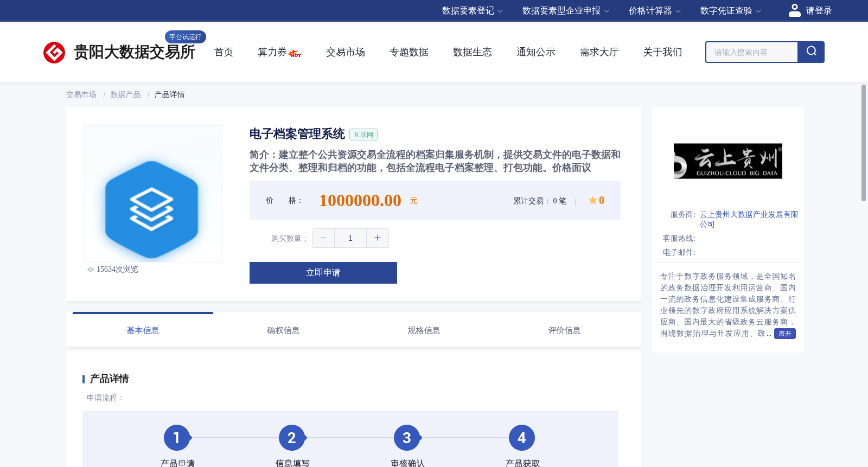Click 客服热线 label
The image size is (868, 467).
tap(679, 239)
